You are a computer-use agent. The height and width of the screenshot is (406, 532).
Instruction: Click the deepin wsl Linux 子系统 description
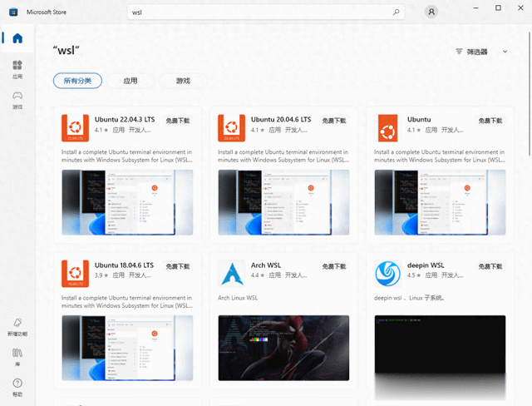410,298
